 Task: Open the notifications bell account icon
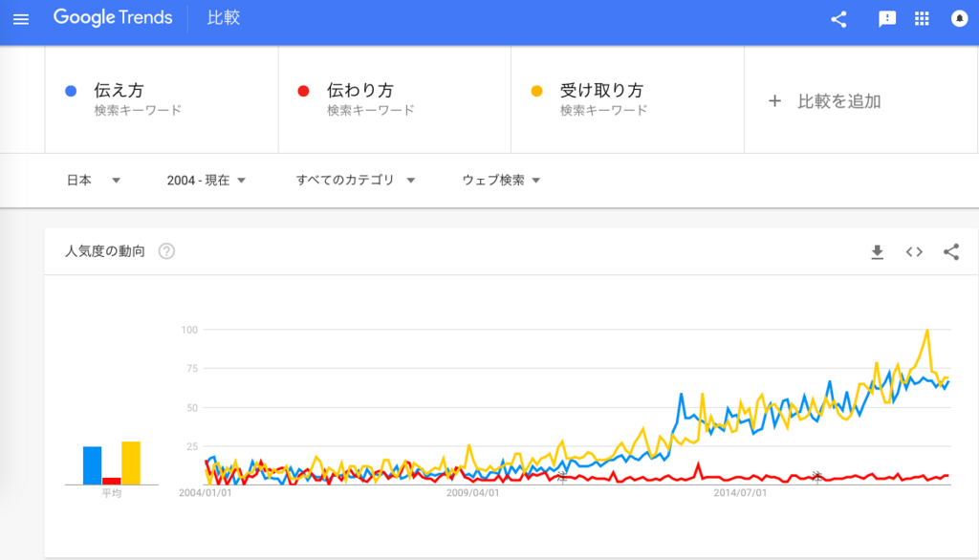(959, 19)
